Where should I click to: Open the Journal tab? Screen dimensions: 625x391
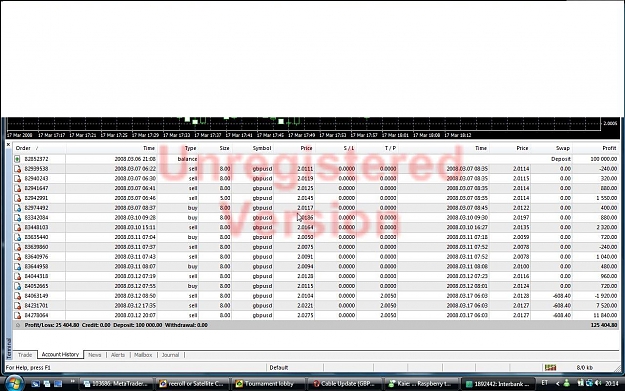point(170,355)
